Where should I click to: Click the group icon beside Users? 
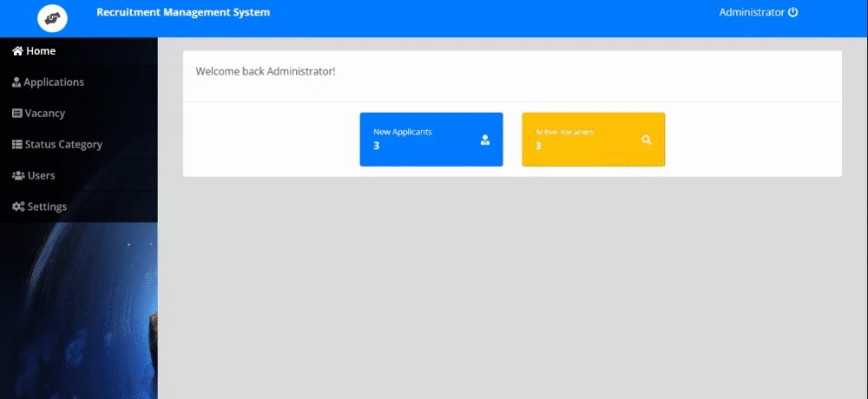coord(18,175)
